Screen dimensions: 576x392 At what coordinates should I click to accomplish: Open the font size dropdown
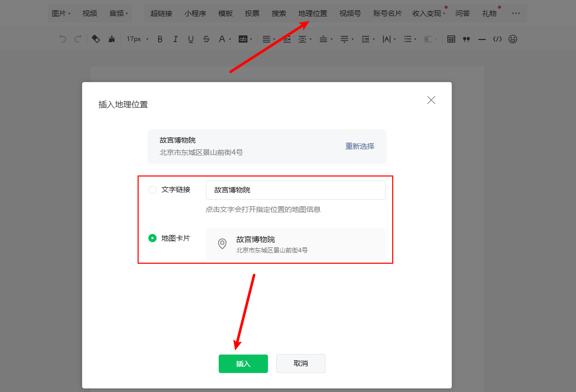coord(137,39)
